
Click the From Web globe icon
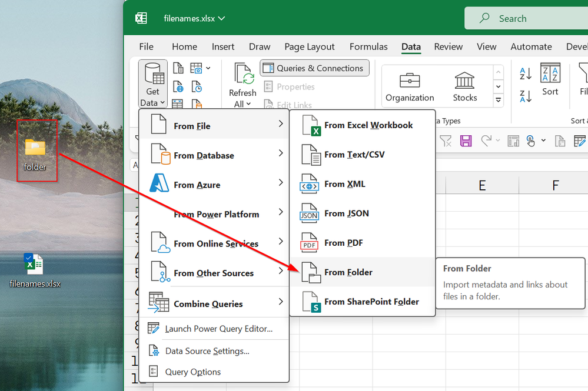178,87
